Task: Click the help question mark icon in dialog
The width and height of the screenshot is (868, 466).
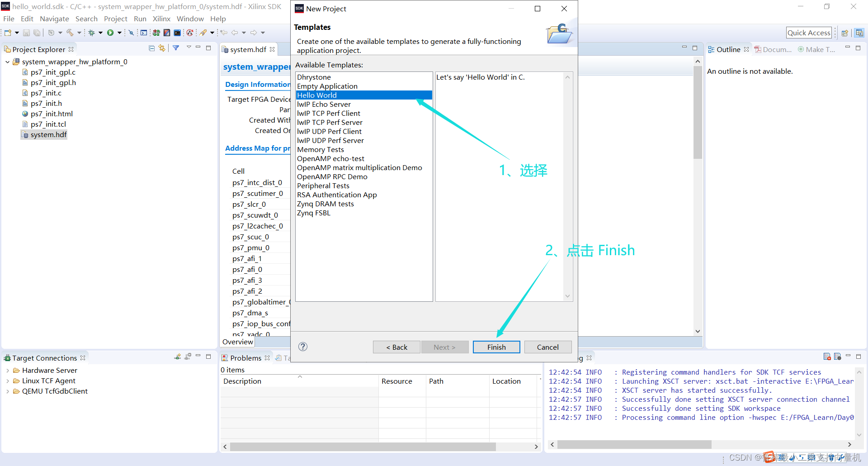Action: tap(303, 347)
